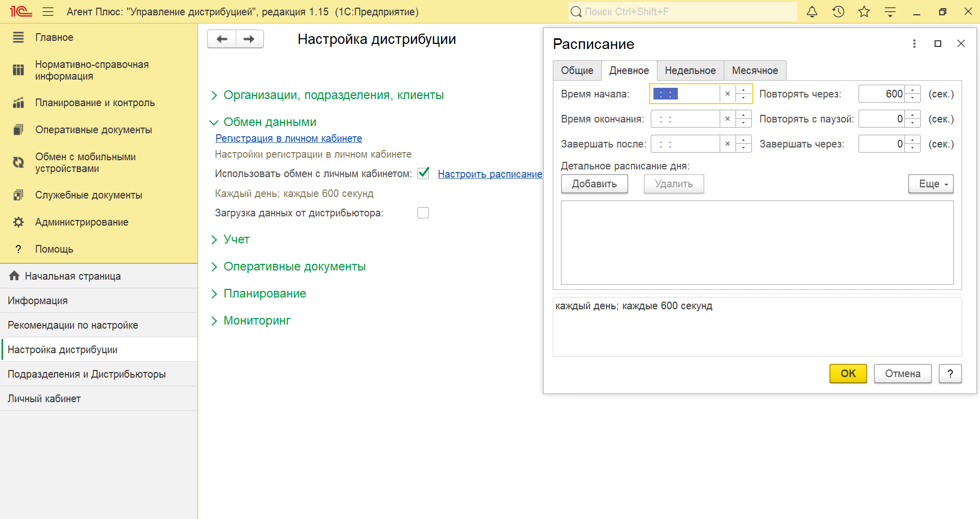Open Планирование и контроль section icon
Image resolution: width=980 pixels, height=519 pixels.
[x=18, y=103]
